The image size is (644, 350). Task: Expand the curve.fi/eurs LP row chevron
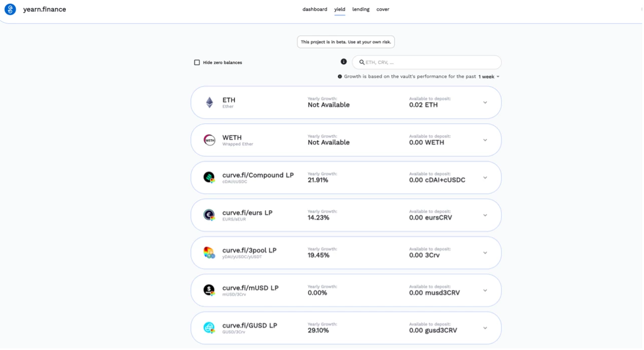485,215
